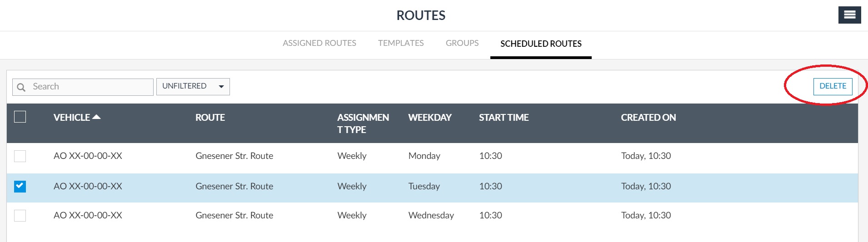Sort by the Weekday column header
Viewport: 868px width, 242px height.
pos(429,118)
